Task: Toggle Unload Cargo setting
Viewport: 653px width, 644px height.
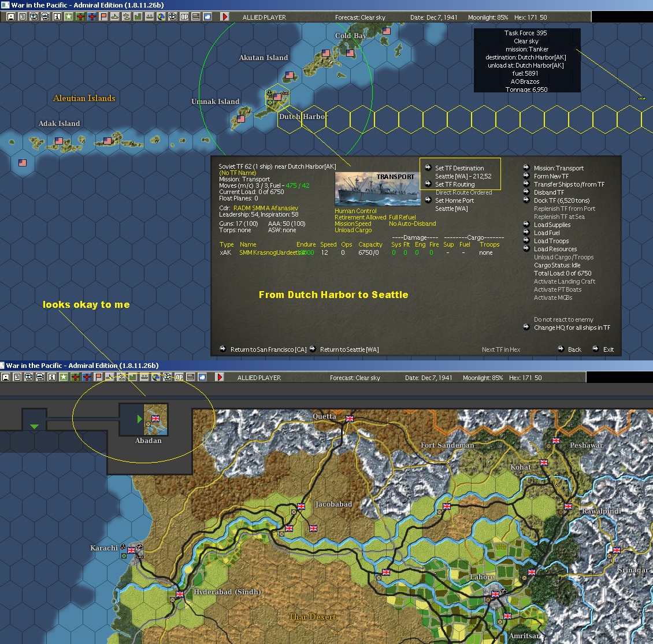Action: pos(353,230)
